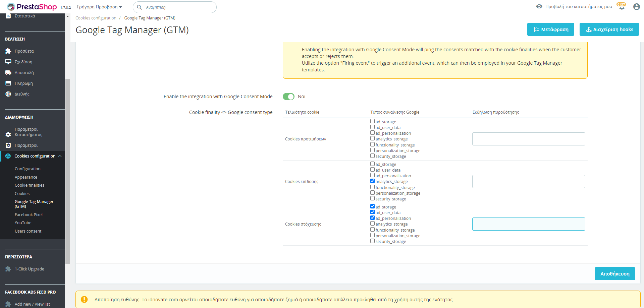Check security_storage for Cookies προτιμήσεων
The width and height of the screenshot is (644, 308).
click(x=372, y=156)
